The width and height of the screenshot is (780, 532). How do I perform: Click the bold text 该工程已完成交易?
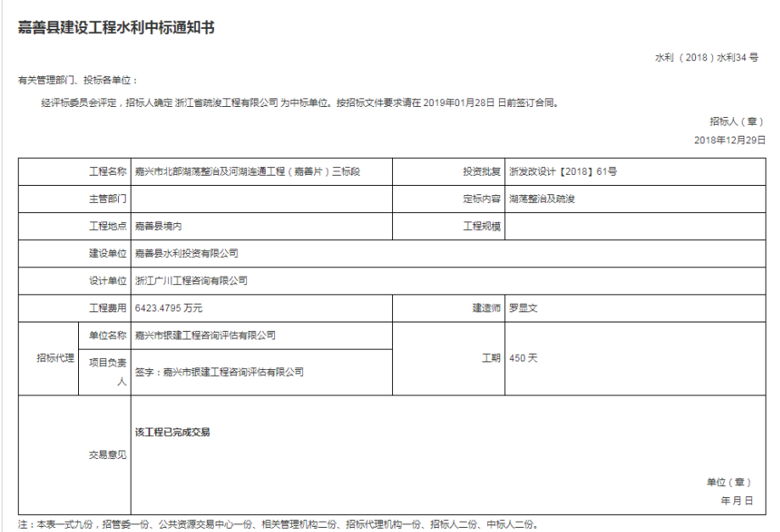click(172, 432)
